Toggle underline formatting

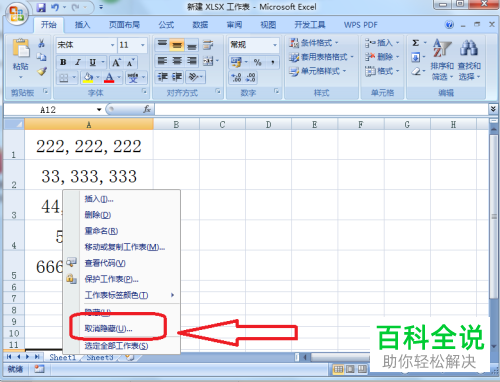[x=93, y=62]
